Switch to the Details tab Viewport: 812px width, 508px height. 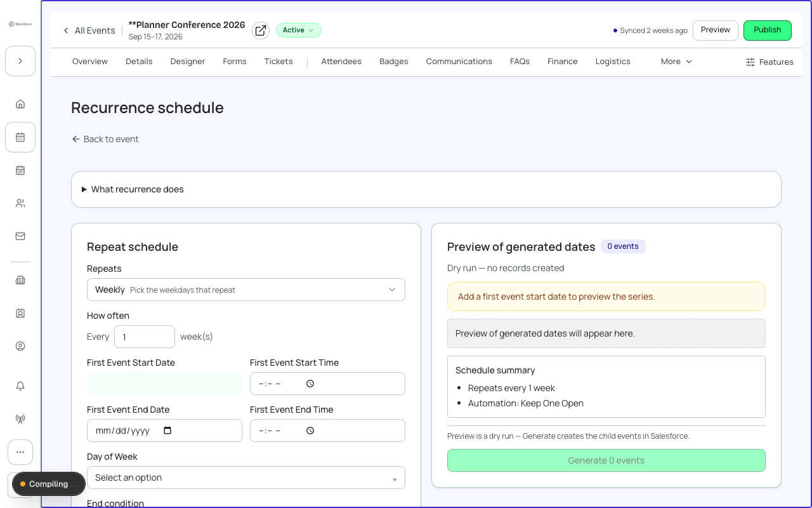click(139, 62)
